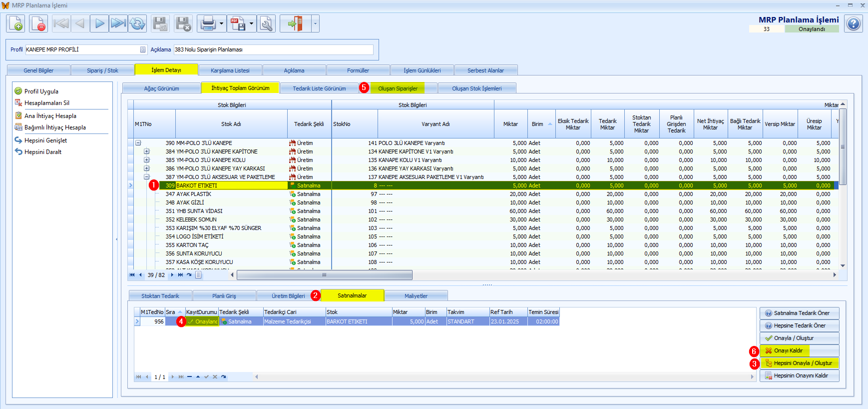Open the wrench settings icon in the toolbar
The image size is (868, 409).
(x=266, y=23)
